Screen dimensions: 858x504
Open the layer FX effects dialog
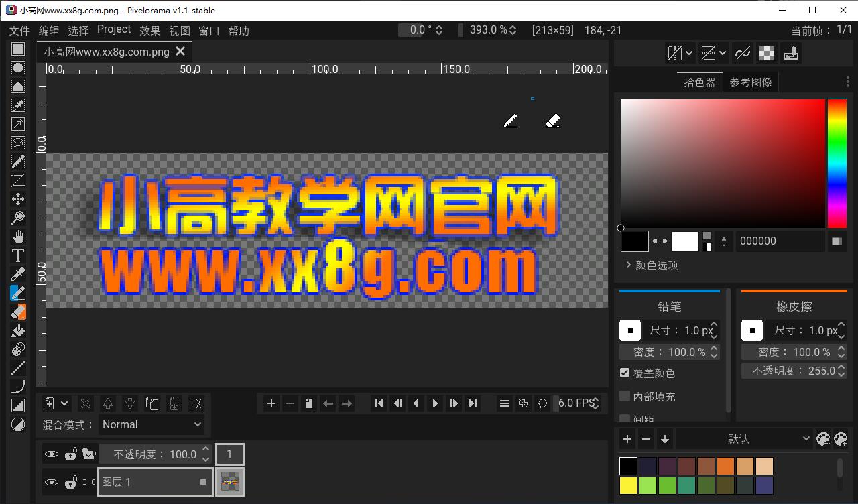pos(196,403)
